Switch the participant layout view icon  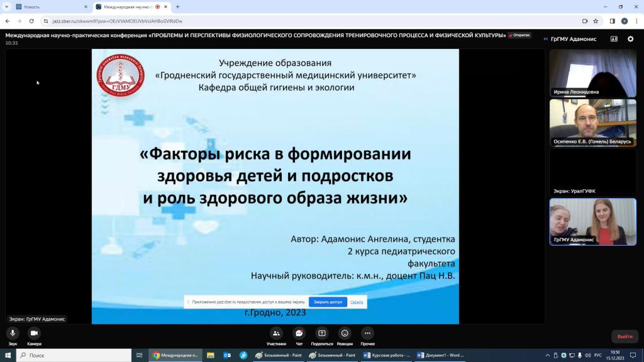pos(614,39)
